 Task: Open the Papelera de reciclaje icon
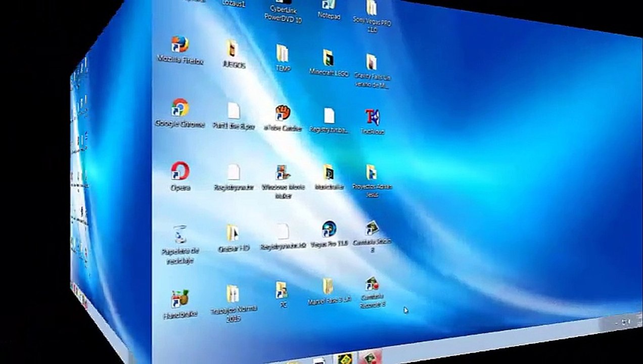coord(180,234)
